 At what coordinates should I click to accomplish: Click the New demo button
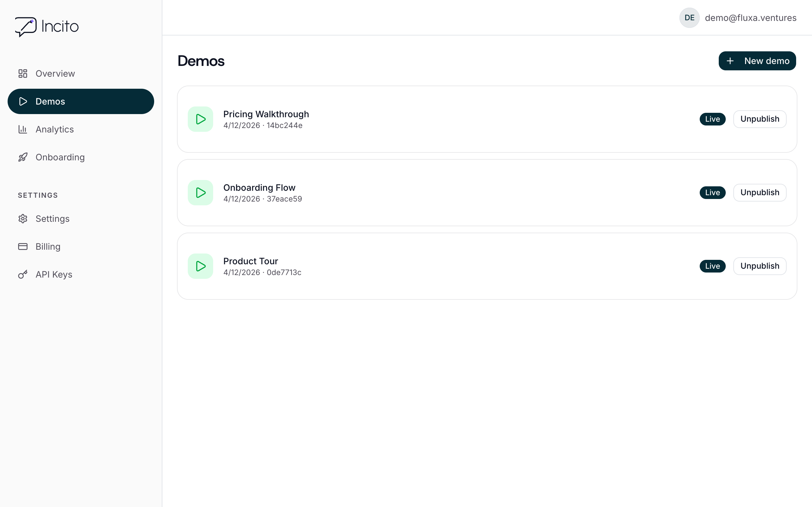[x=757, y=61]
